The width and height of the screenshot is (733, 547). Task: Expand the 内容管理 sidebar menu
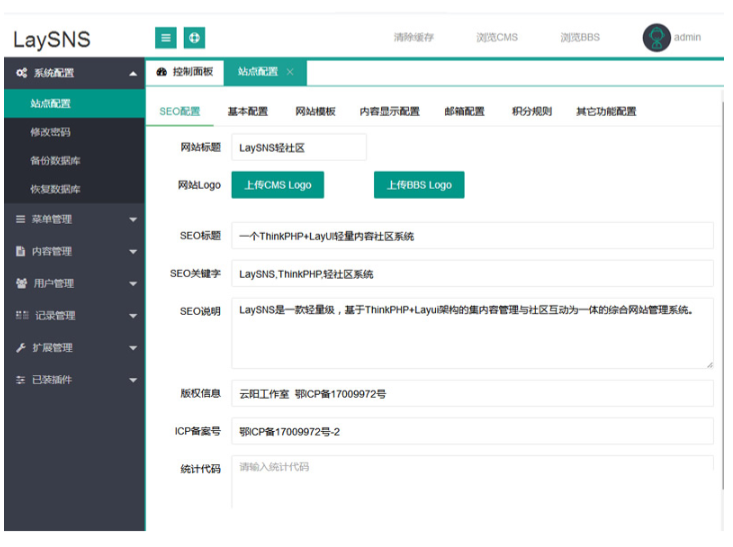(x=74, y=251)
